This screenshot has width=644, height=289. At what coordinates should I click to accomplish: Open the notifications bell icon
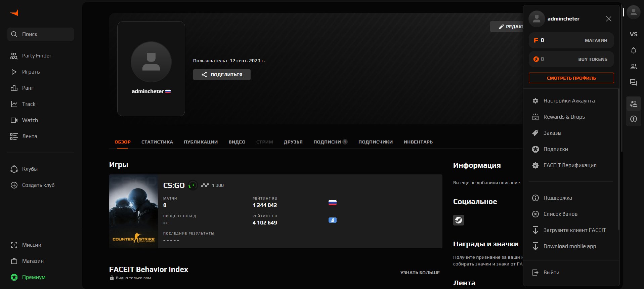pos(633,50)
